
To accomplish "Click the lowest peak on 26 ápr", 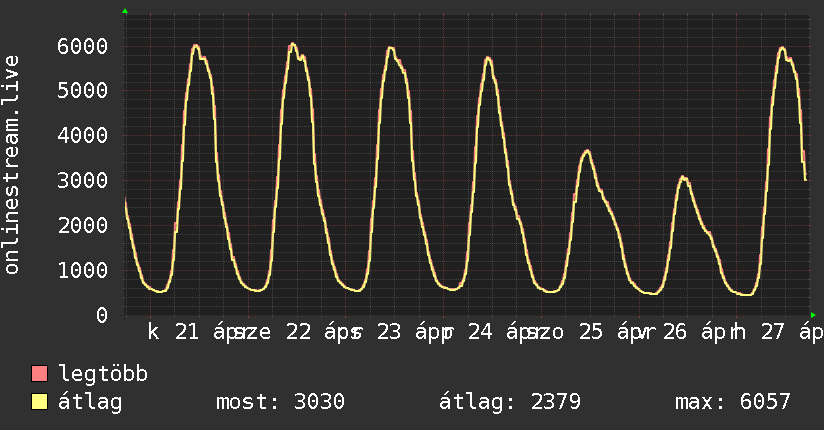I will click(683, 178).
